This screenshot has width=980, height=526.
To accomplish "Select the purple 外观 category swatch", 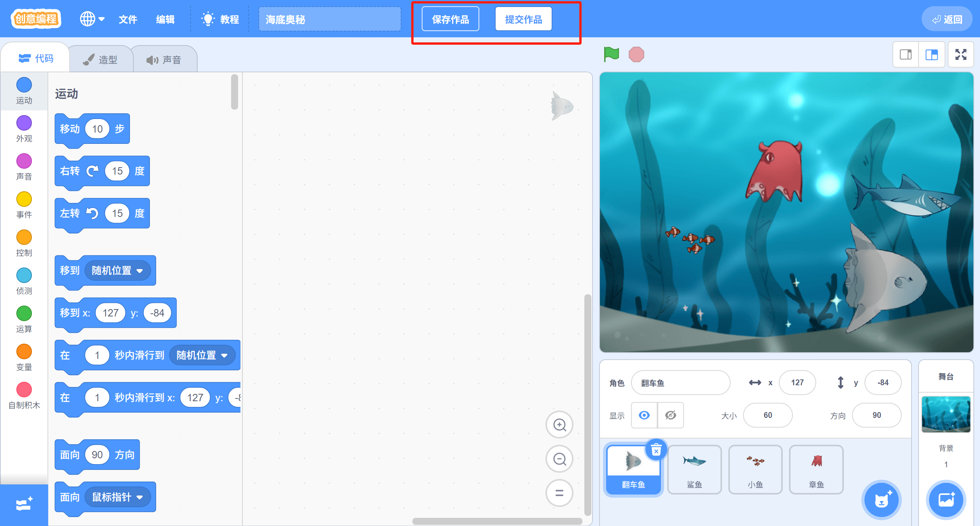I will click(24, 123).
